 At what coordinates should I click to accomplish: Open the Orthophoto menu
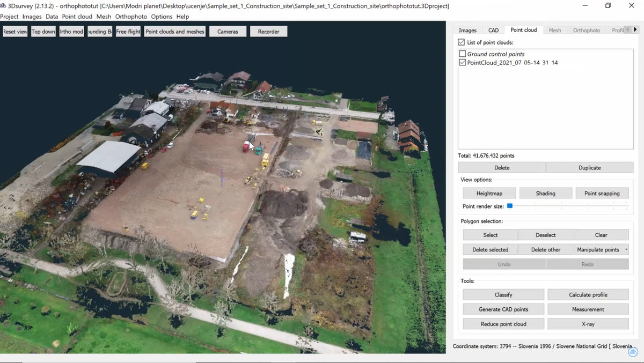[x=131, y=17]
